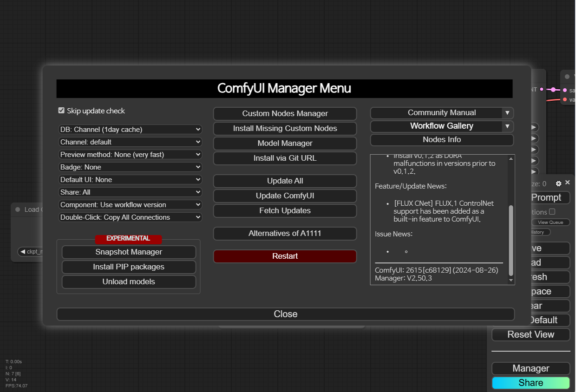Click the Manager: V2.50.3 version text
This screenshot has width=576, height=392.
click(403, 278)
